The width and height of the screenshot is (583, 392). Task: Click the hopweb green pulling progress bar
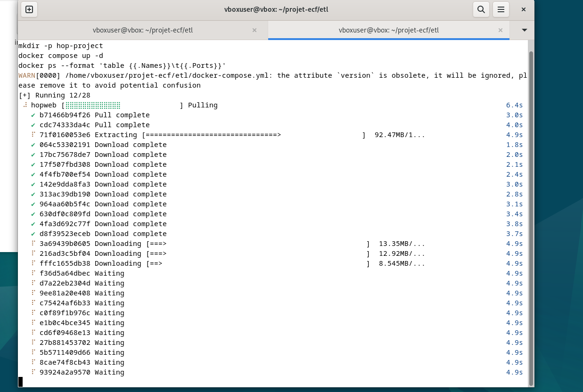(x=93, y=105)
